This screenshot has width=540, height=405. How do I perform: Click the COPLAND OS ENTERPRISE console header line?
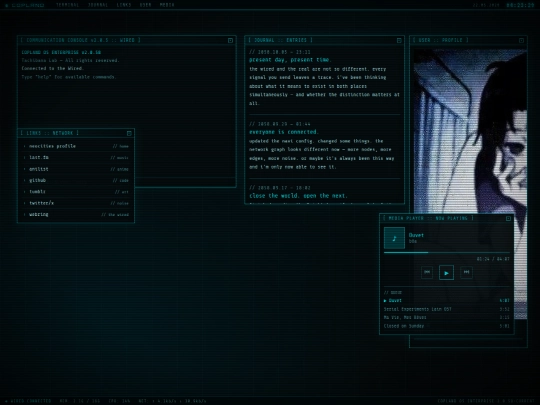(61, 52)
